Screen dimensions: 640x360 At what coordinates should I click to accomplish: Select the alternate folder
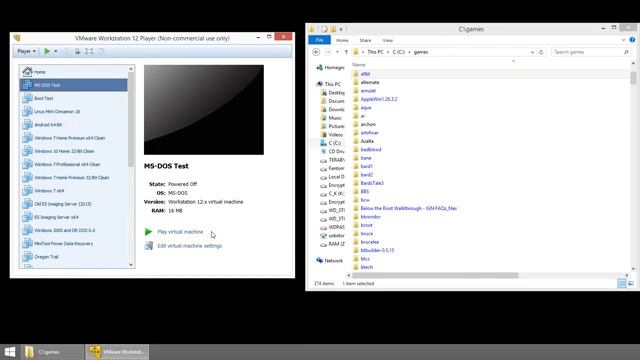(370, 82)
